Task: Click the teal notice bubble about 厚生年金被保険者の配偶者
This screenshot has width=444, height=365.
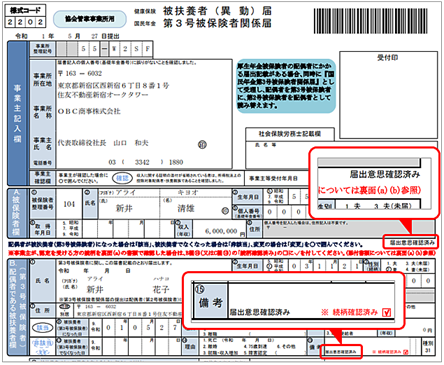Action: 286,86
